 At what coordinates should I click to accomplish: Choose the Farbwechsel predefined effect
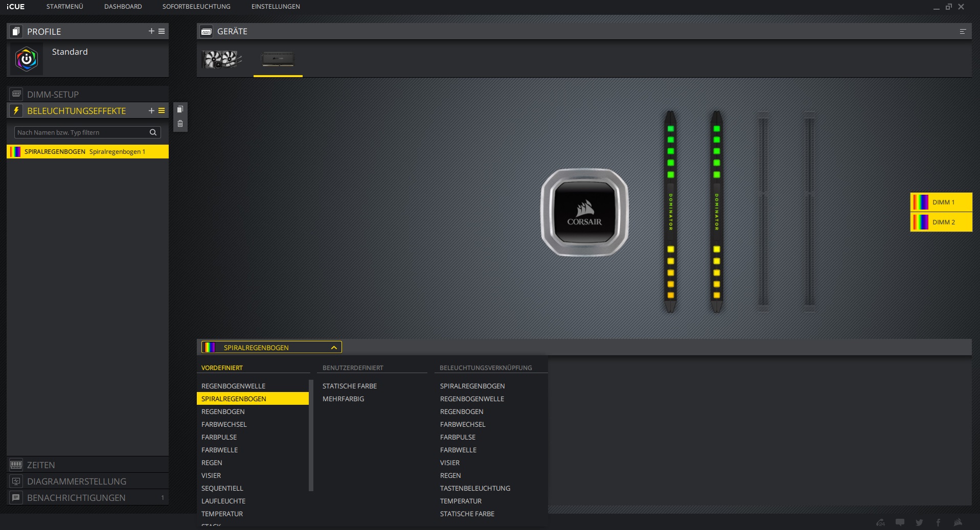(x=224, y=424)
